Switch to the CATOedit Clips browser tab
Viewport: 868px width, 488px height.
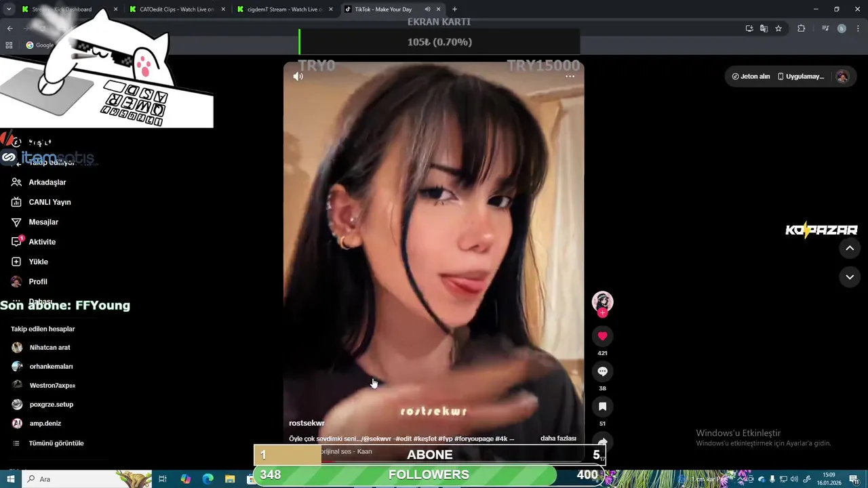(176, 9)
